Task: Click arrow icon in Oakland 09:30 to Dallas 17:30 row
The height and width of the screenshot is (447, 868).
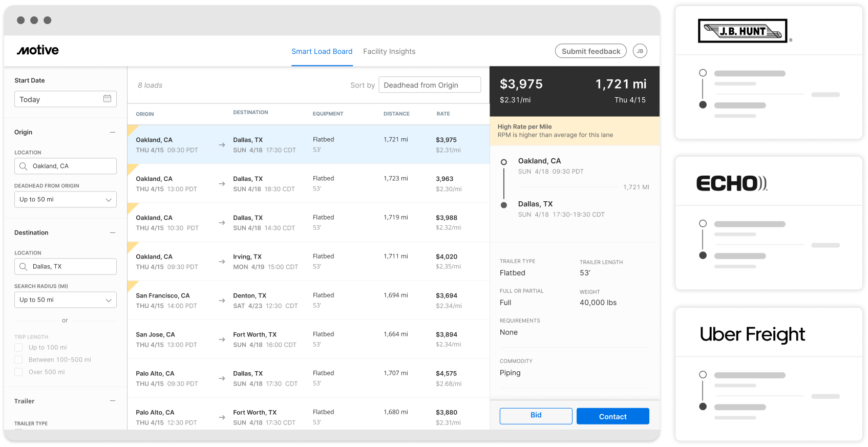Action: pos(222,145)
